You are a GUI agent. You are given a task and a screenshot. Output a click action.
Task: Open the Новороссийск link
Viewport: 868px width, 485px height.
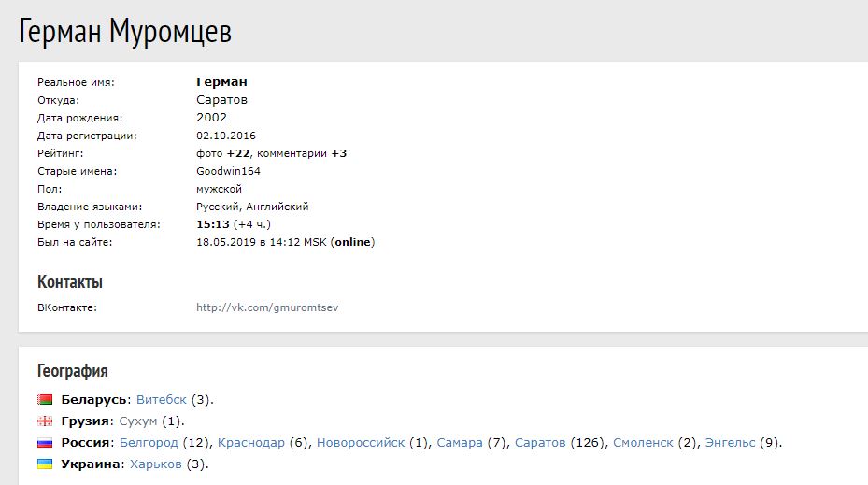click(x=361, y=443)
